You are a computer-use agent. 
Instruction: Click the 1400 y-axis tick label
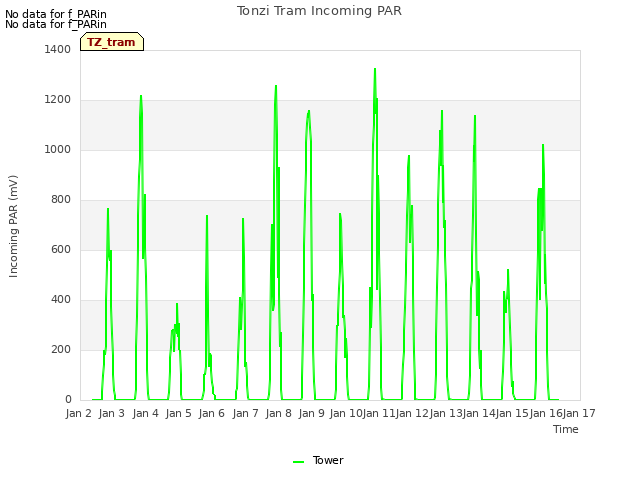58,49
